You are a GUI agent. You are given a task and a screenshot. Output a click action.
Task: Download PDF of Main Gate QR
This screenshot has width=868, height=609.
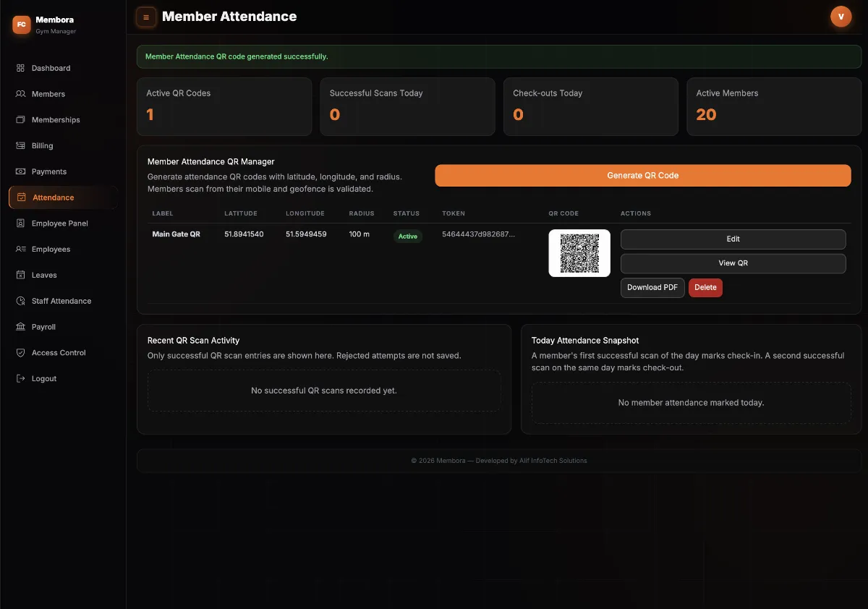pos(652,287)
